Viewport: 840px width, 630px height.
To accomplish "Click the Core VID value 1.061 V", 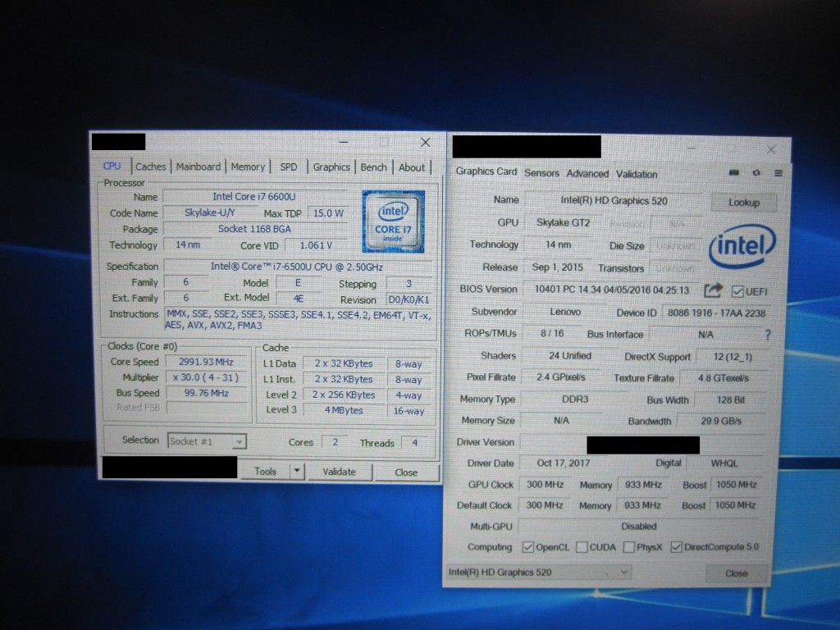I will pyautogui.click(x=316, y=245).
